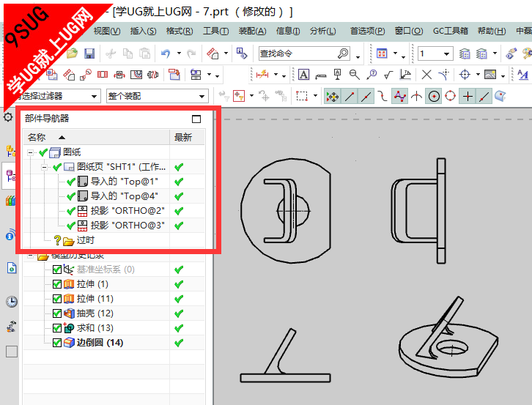The height and width of the screenshot is (405, 532).
Task: Toggle Midpoint snap
Action: click(366, 97)
